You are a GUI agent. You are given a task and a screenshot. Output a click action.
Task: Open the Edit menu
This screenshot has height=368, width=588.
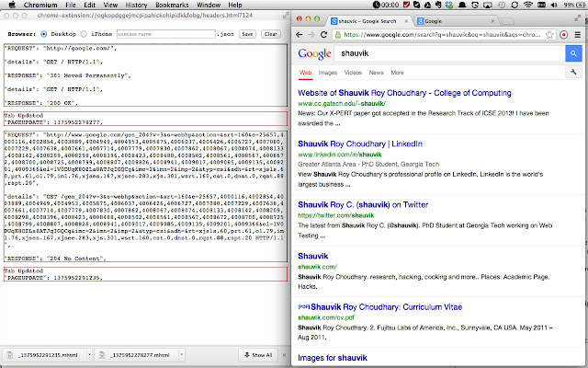89,5
